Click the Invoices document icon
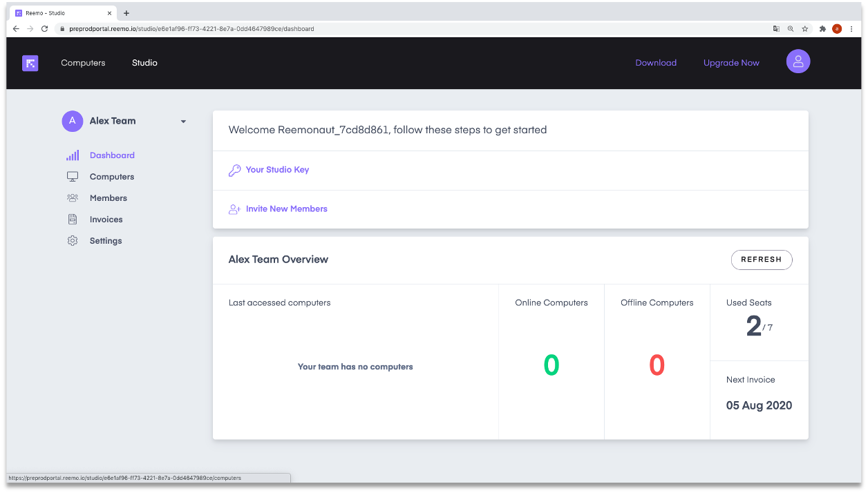The image size is (868, 493). pos(73,220)
